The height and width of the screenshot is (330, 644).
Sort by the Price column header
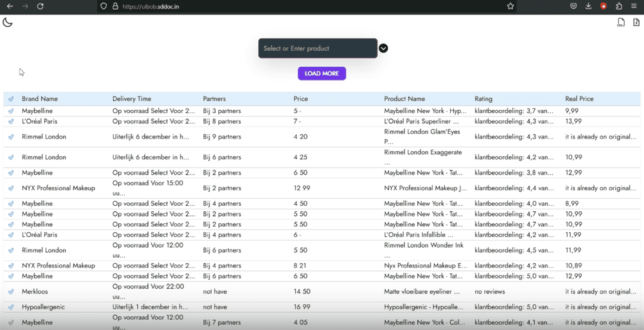301,98
